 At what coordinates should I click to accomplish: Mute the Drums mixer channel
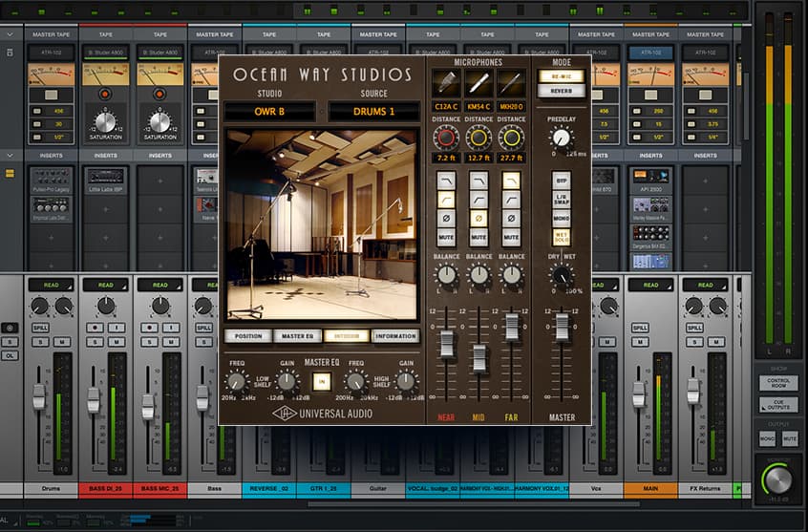(62, 342)
